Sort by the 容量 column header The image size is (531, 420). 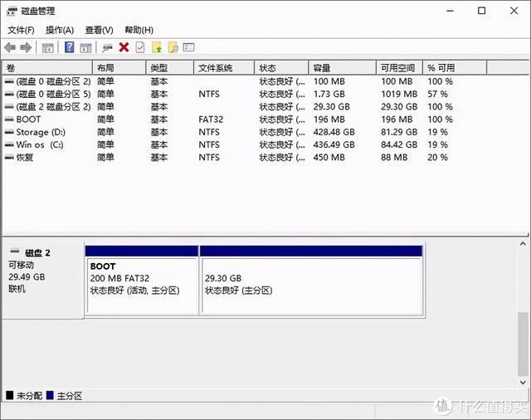pyautogui.click(x=343, y=68)
